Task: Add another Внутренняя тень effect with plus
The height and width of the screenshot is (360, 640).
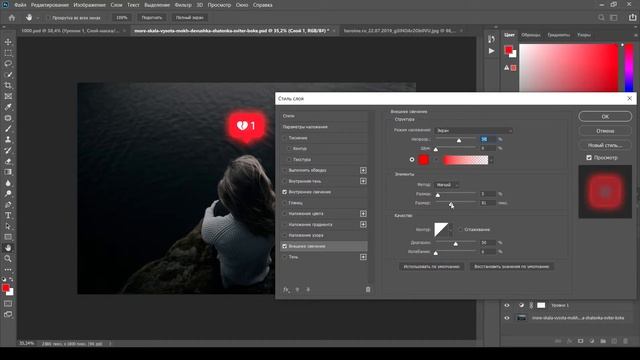Action: 363,181
